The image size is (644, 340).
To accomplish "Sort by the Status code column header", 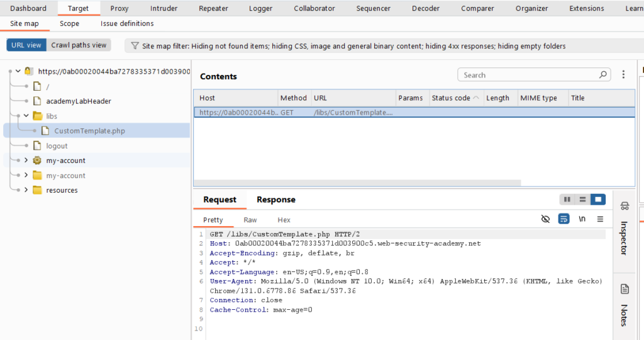I will [x=451, y=98].
